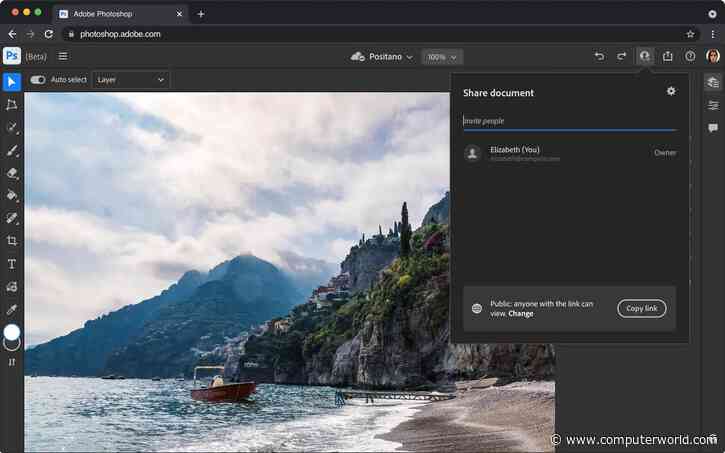The image size is (725, 453).
Task: Open the Layer auto-select dropdown
Action: click(x=131, y=80)
